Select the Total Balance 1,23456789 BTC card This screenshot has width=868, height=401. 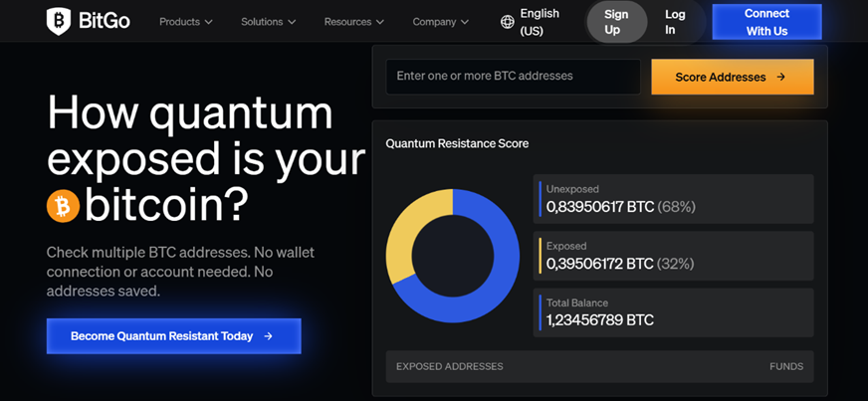pyautogui.click(x=673, y=312)
